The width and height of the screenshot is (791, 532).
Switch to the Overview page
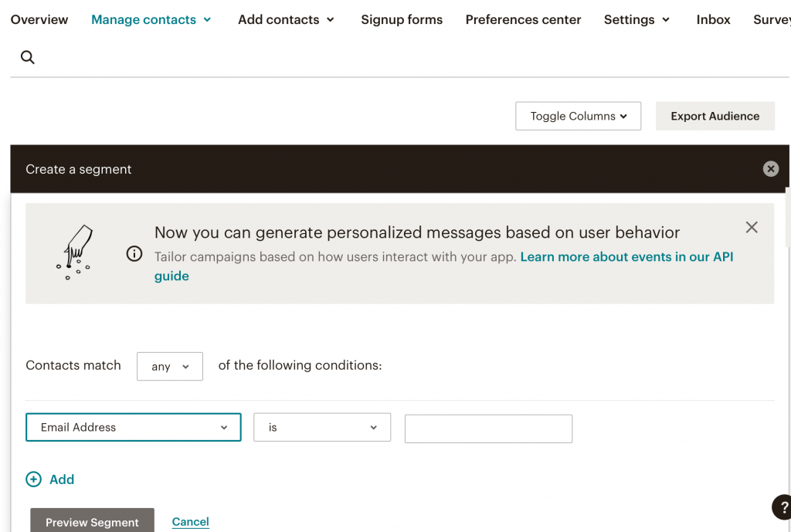39,19
